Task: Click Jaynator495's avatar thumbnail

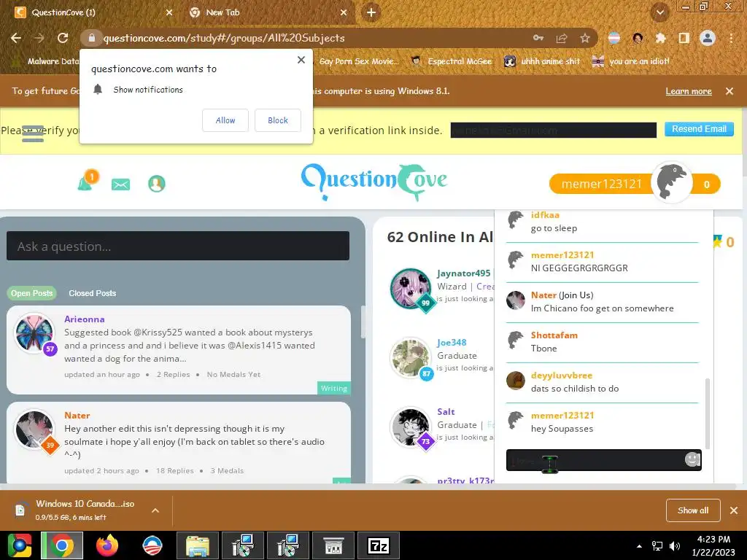Action: [410, 288]
